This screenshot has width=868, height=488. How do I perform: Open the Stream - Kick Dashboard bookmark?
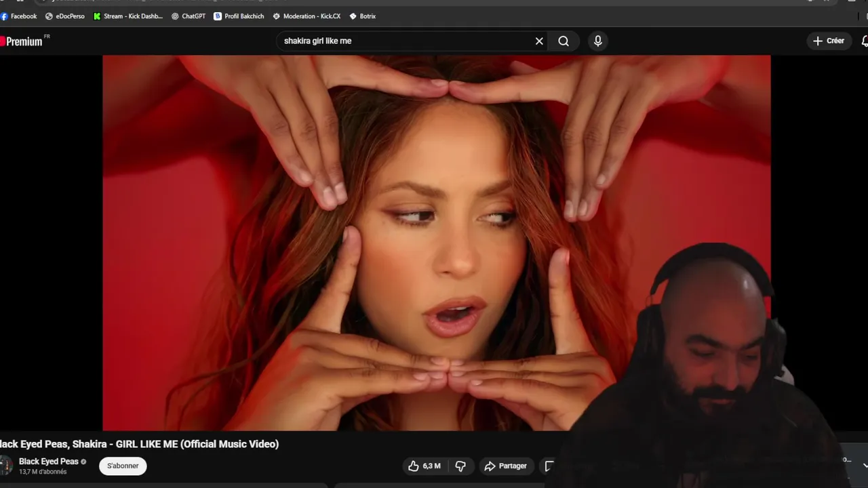coord(128,16)
